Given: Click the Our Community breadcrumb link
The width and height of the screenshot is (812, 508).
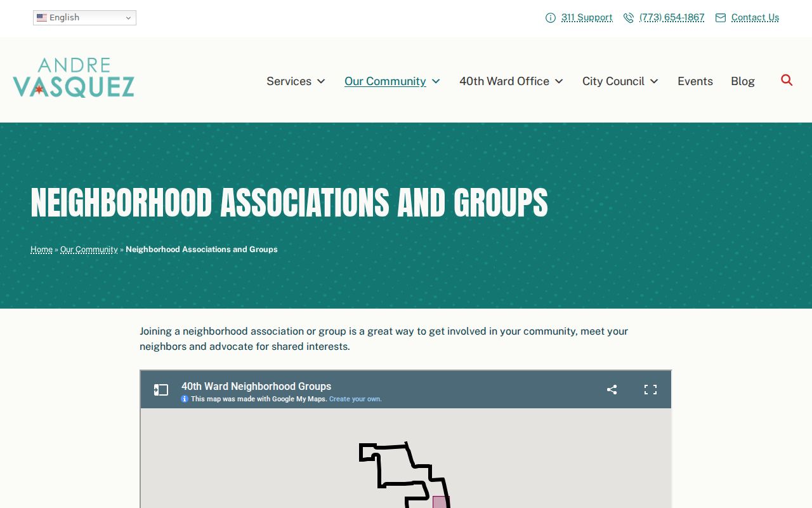Looking at the screenshot, I should 89,250.
